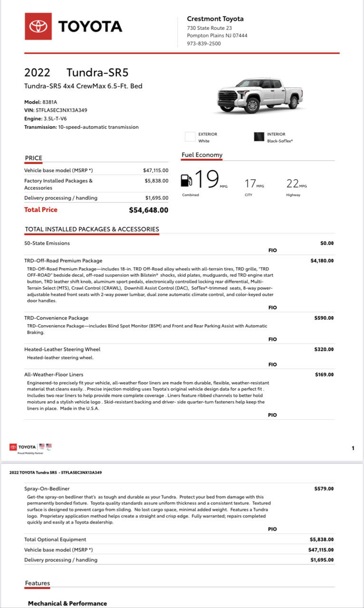Click the page two header with VIN
Viewport: 364px width, 608px height.
tap(56, 473)
